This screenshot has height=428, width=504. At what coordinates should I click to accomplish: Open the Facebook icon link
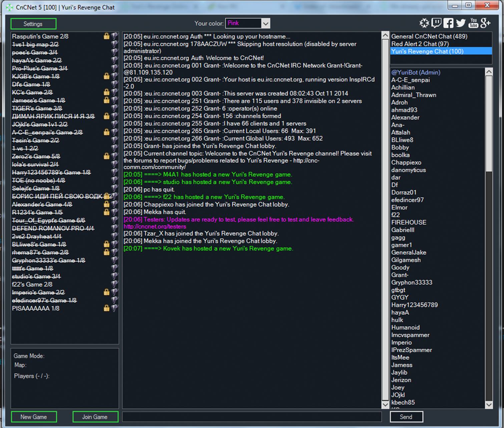(448, 23)
